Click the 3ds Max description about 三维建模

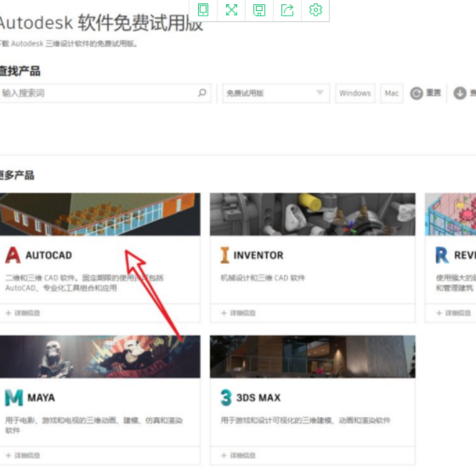(305, 420)
